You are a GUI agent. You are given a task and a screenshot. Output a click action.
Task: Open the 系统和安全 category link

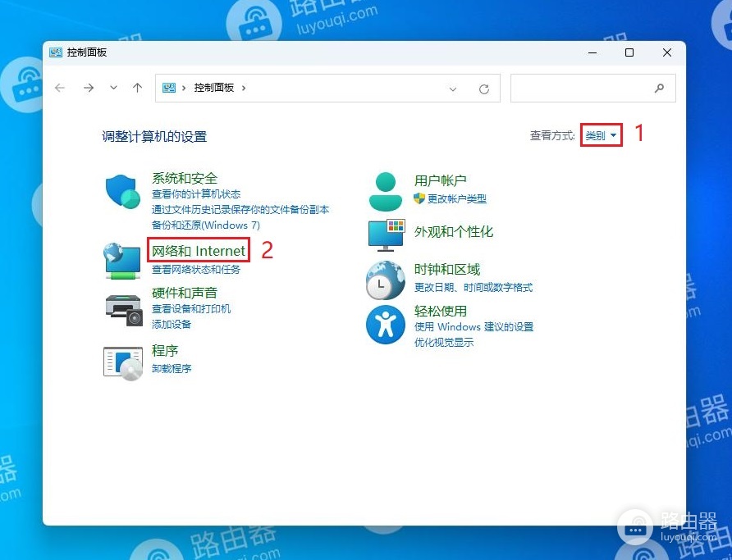click(185, 178)
